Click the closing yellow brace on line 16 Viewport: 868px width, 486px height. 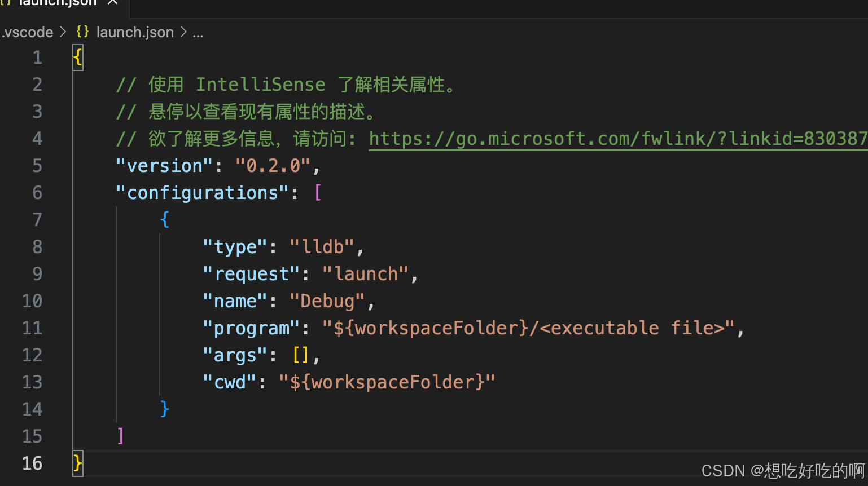pos(78,463)
